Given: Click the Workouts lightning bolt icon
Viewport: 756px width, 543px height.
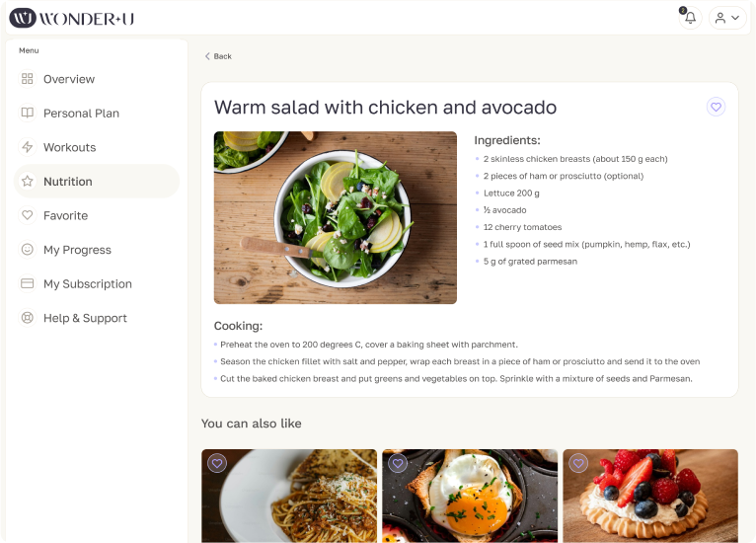Looking at the screenshot, I should (x=28, y=147).
